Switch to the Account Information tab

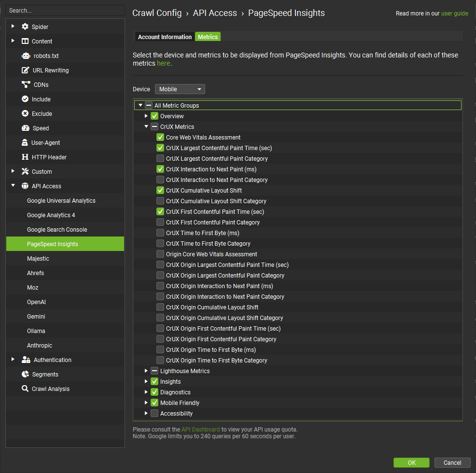[164, 36]
